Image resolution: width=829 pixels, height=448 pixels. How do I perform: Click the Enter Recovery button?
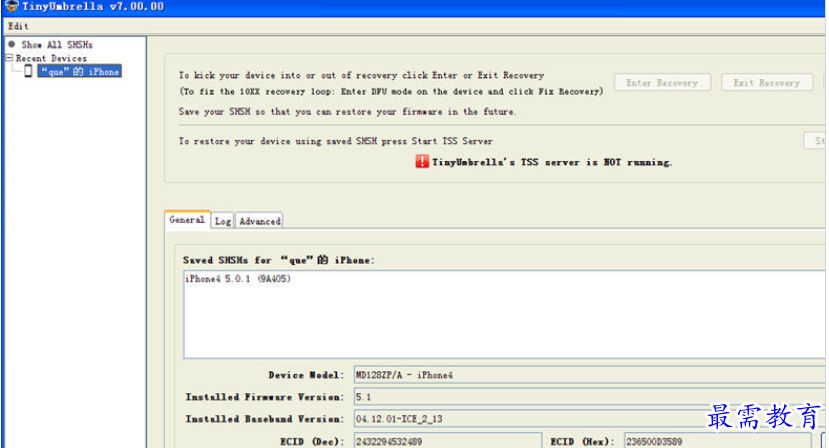[662, 83]
